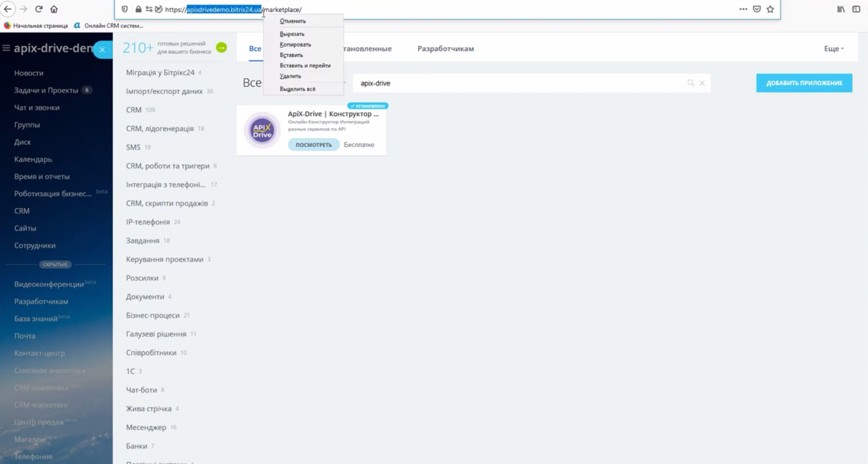The width and height of the screenshot is (868, 464).
Task: Collapse the СКРЫТЫЕ sidebar section
Action: coord(55,265)
